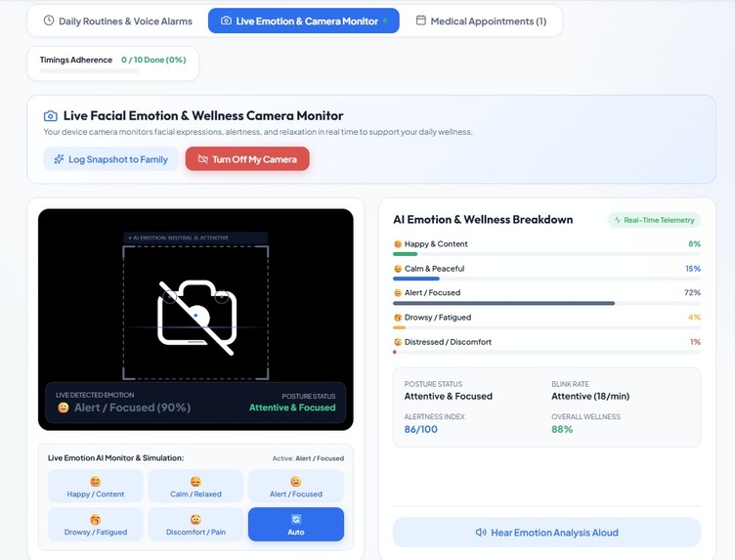Select Alert / Focused simulation button
735x560 pixels.
pyautogui.click(x=296, y=486)
